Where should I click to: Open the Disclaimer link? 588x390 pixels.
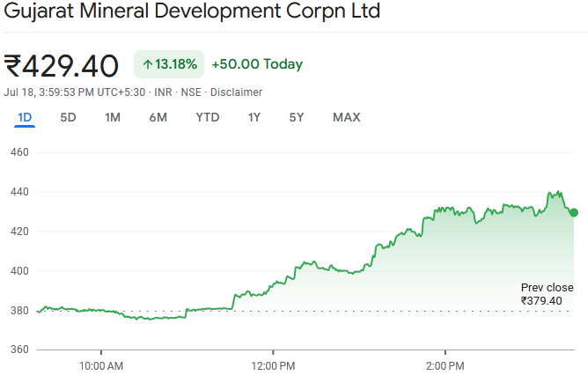(x=236, y=92)
